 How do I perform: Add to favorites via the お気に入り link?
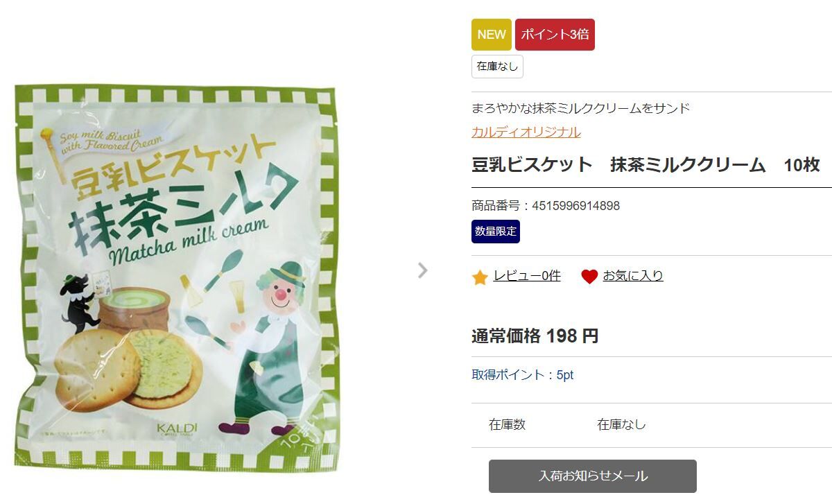click(633, 276)
